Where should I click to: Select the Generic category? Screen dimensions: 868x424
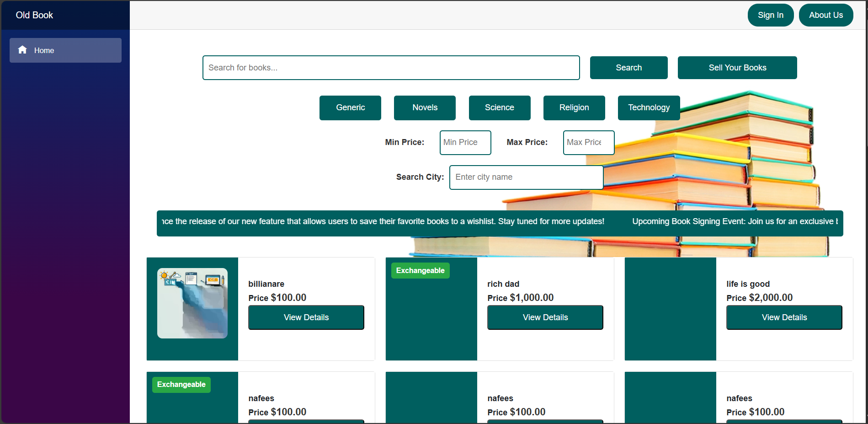pyautogui.click(x=350, y=108)
